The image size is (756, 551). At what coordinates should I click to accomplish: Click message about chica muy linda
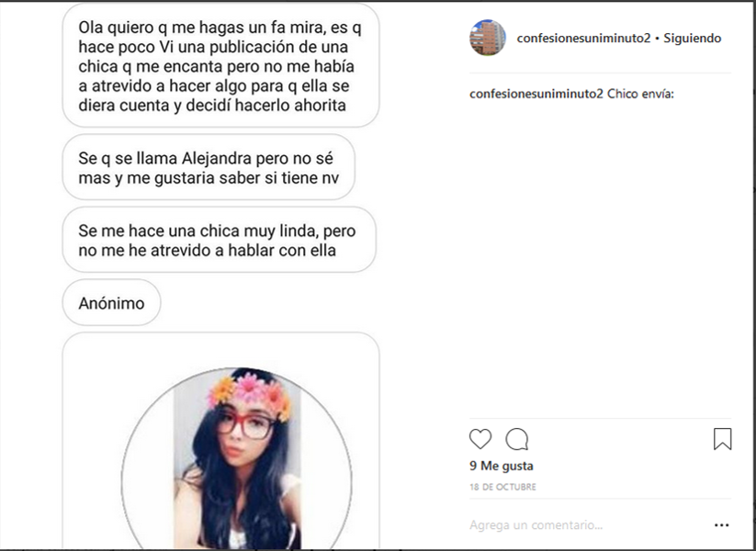click(219, 240)
